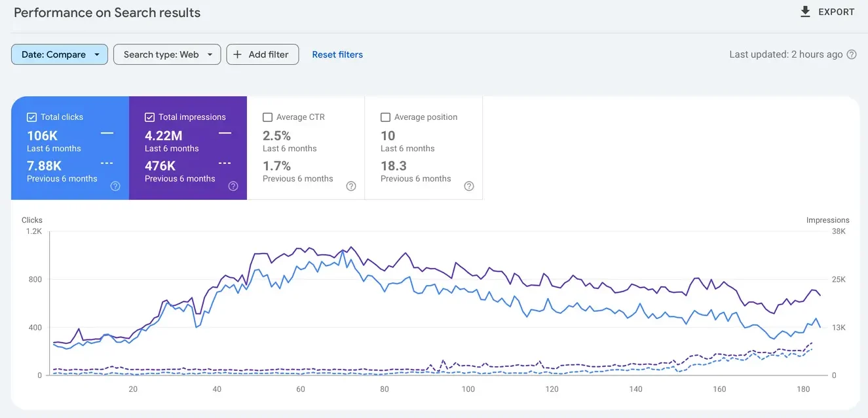Click help icon in Total impressions card
This screenshot has height=418, width=868.
point(233,186)
